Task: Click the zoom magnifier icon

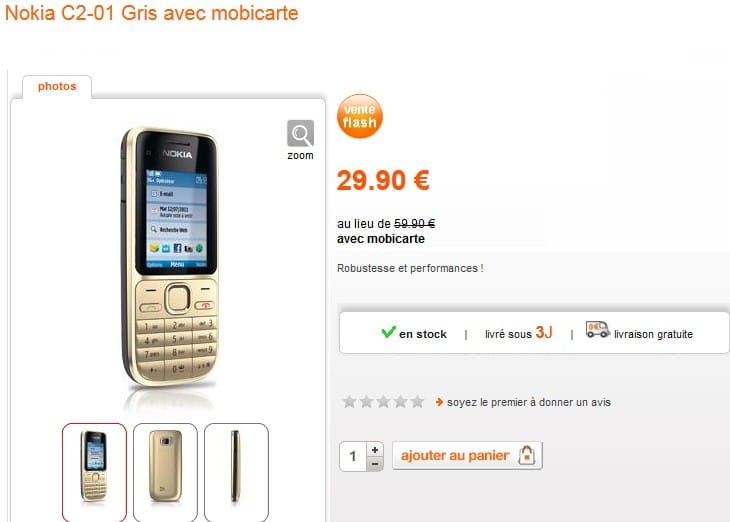Action: pyautogui.click(x=300, y=134)
